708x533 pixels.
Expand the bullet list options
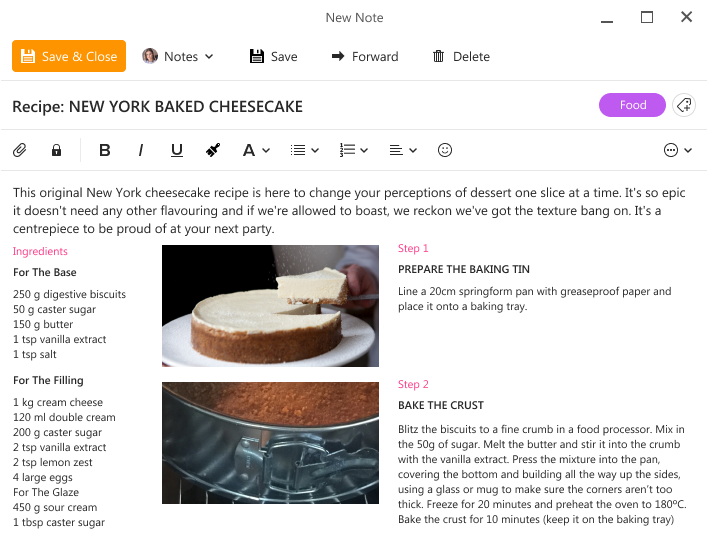point(304,150)
